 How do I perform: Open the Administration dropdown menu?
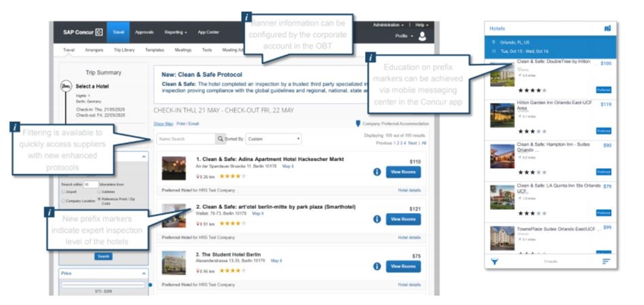pyautogui.click(x=389, y=25)
